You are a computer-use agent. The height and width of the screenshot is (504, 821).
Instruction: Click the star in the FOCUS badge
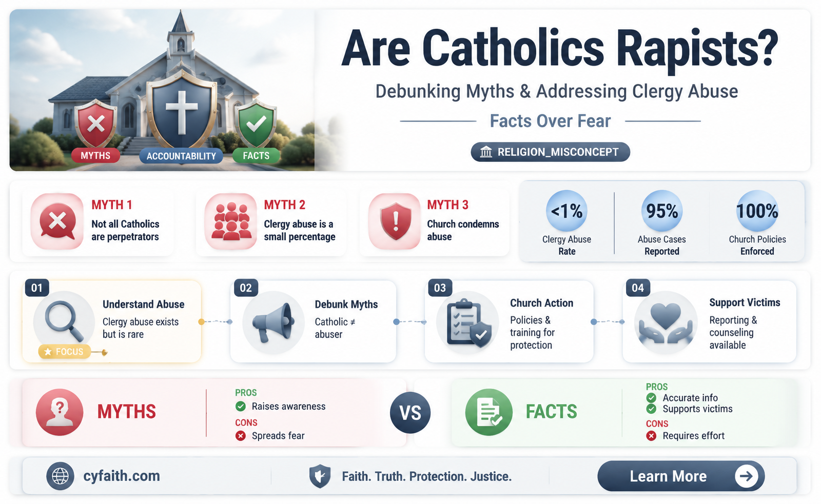(48, 352)
